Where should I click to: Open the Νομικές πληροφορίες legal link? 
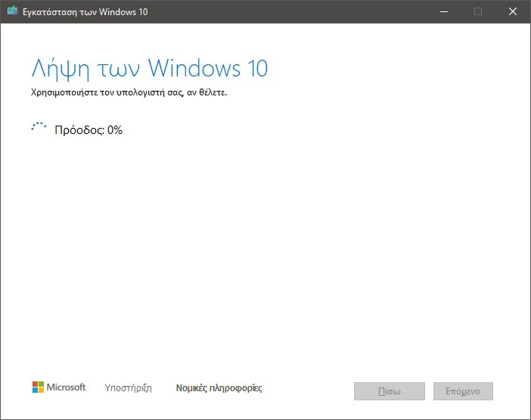coord(219,388)
